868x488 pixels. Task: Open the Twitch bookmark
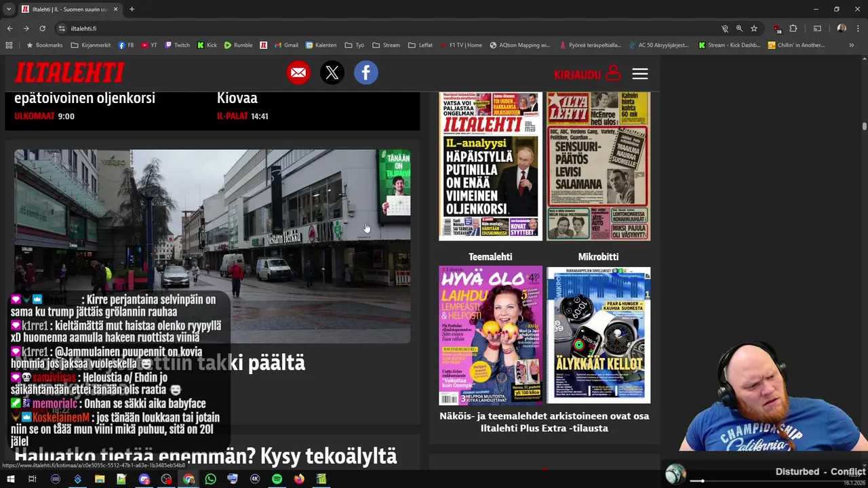[x=178, y=45]
